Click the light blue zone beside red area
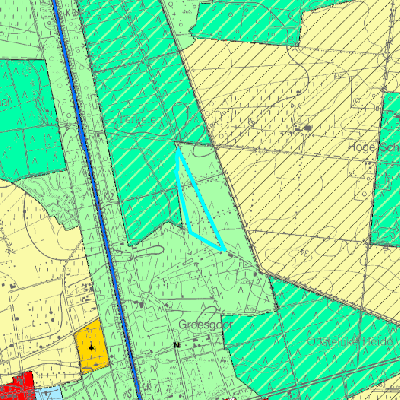The image size is (400, 400). 49,393
